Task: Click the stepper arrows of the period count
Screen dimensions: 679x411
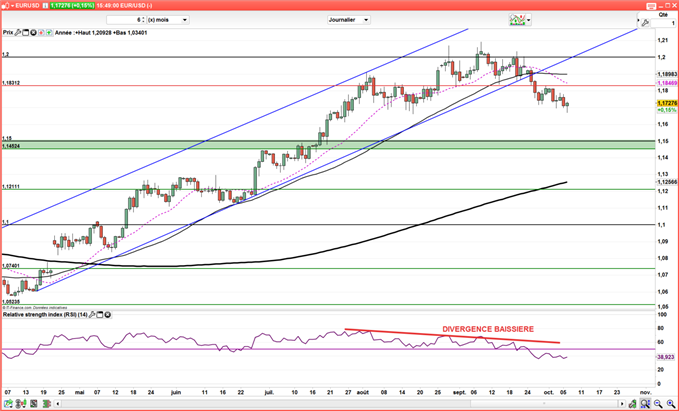Action: pyautogui.click(x=143, y=20)
